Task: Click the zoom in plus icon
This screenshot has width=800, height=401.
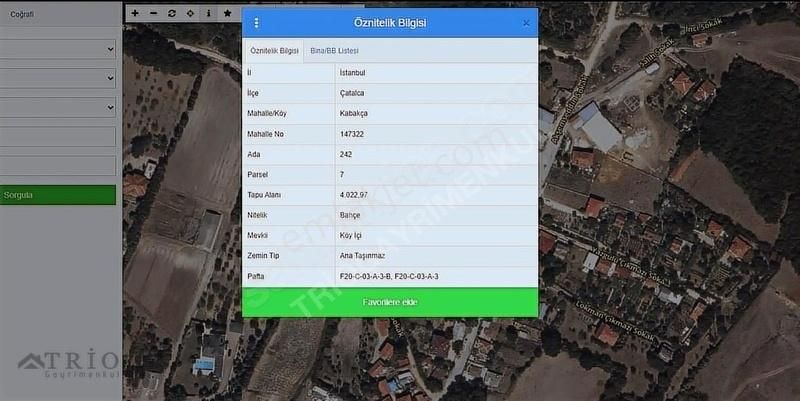Action: coord(135,13)
